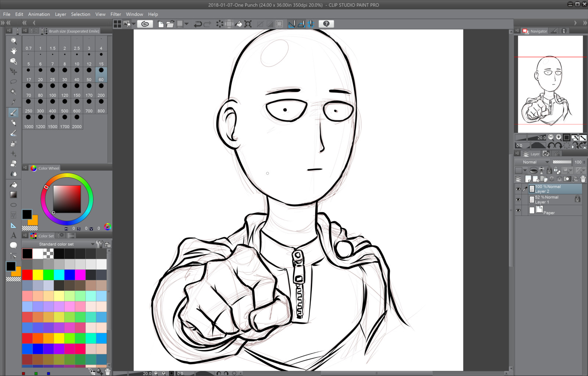Select the Balloon tool

coord(14,245)
